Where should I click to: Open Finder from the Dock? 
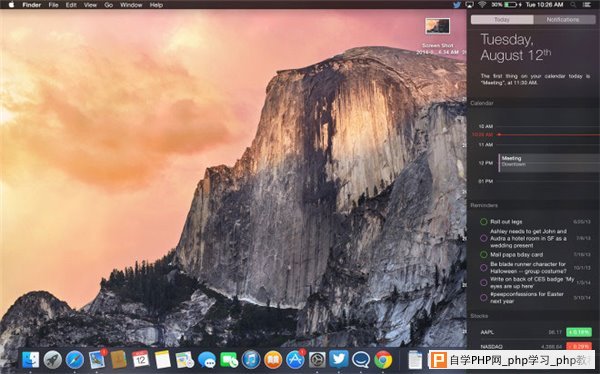click(31, 360)
